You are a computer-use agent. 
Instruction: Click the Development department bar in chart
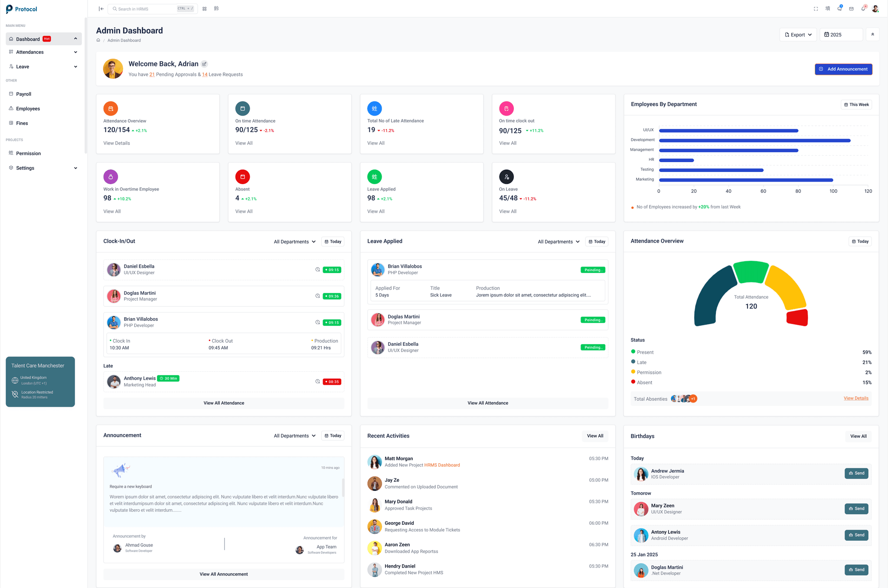(754, 140)
